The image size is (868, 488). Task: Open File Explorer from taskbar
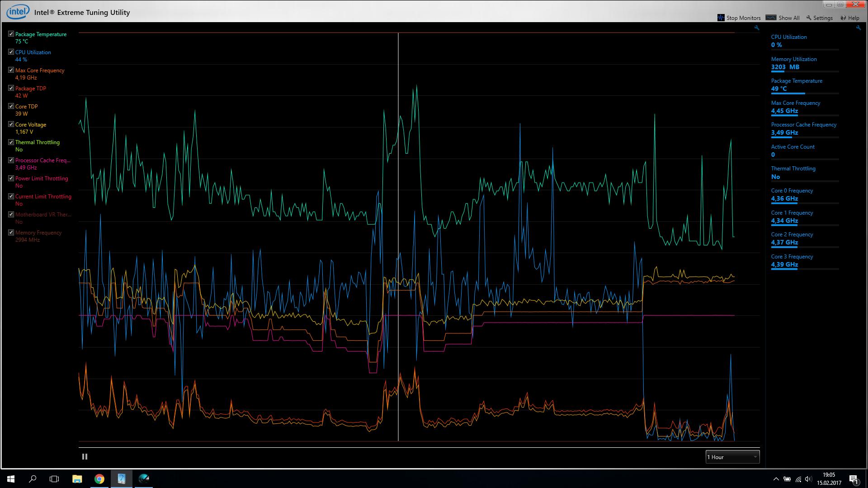[77, 479]
